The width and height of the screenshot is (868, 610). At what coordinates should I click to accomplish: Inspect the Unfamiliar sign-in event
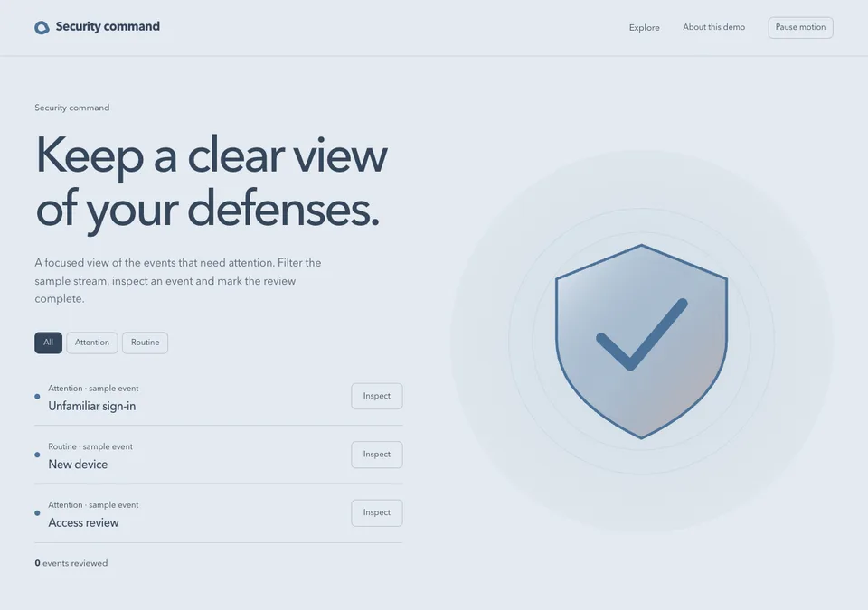point(376,397)
